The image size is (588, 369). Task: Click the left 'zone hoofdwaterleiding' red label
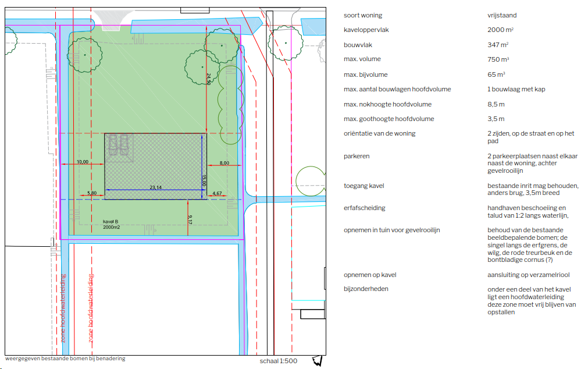coord(63,308)
